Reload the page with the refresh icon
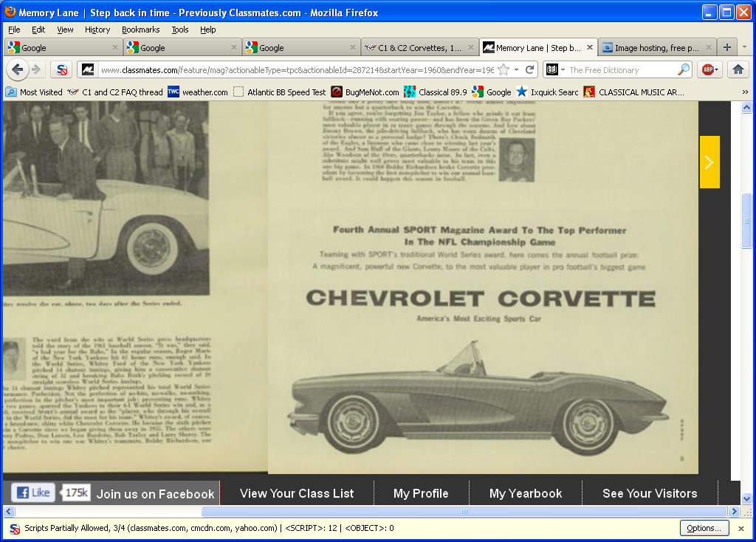This screenshot has height=542, width=756. click(x=529, y=70)
